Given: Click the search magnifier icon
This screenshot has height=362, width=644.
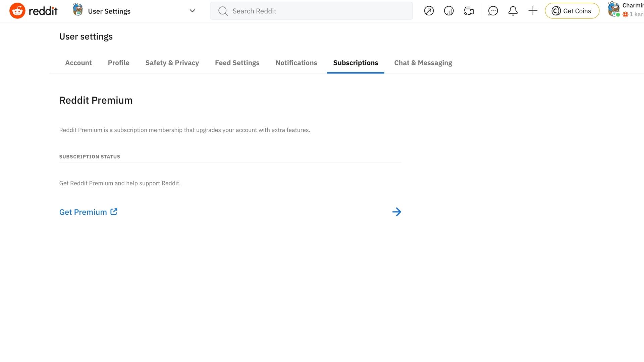Looking at the screenshot, I should 223,11.
